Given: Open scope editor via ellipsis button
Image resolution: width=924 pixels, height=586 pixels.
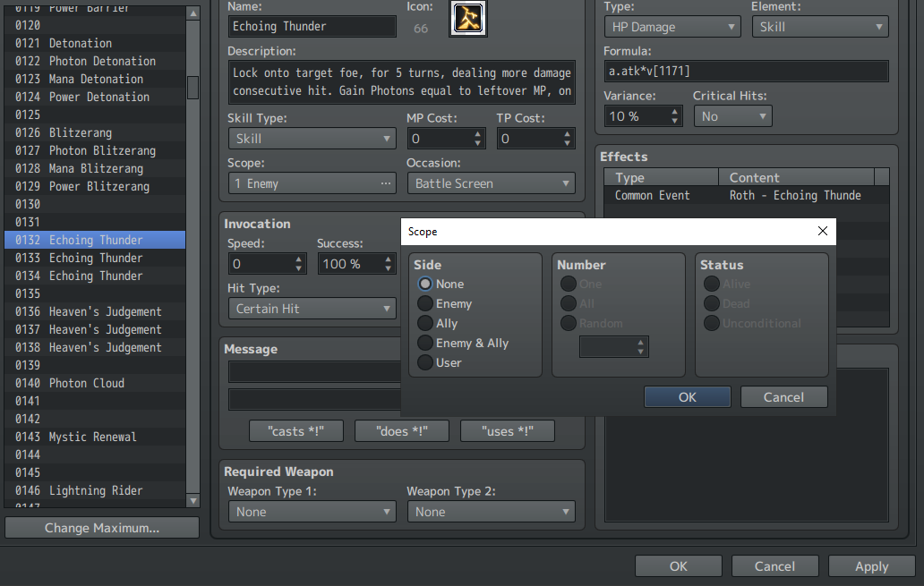Looking at the screenshot, I should pos(385,183).
